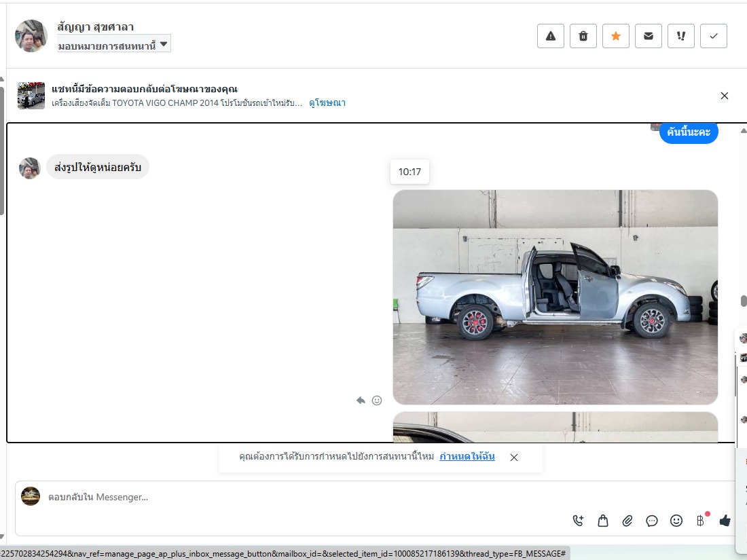The image size is (747, 560).
Task: Click the กำหนดให้ฉัน assign link
Action: 467,457
